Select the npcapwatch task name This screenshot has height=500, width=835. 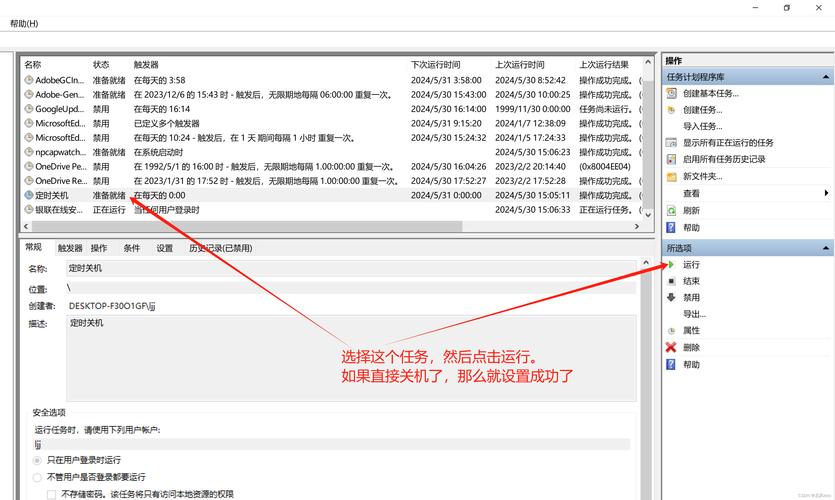click(x=60, y=152)
